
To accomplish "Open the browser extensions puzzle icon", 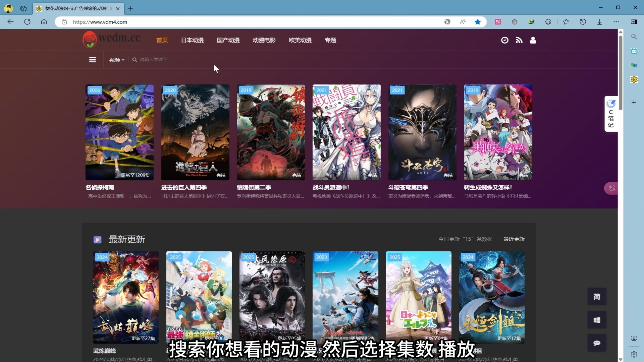I will (x=548, y=22).
